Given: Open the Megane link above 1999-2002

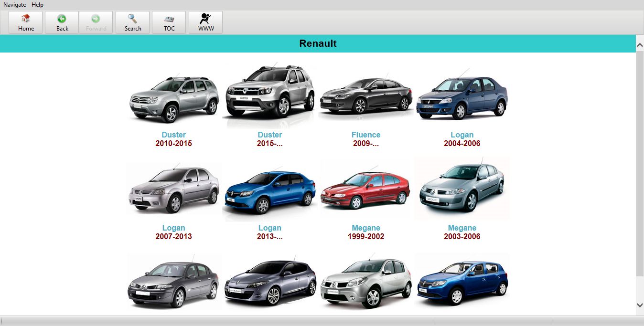Looking at the screenshot, I should click(366, 228).
